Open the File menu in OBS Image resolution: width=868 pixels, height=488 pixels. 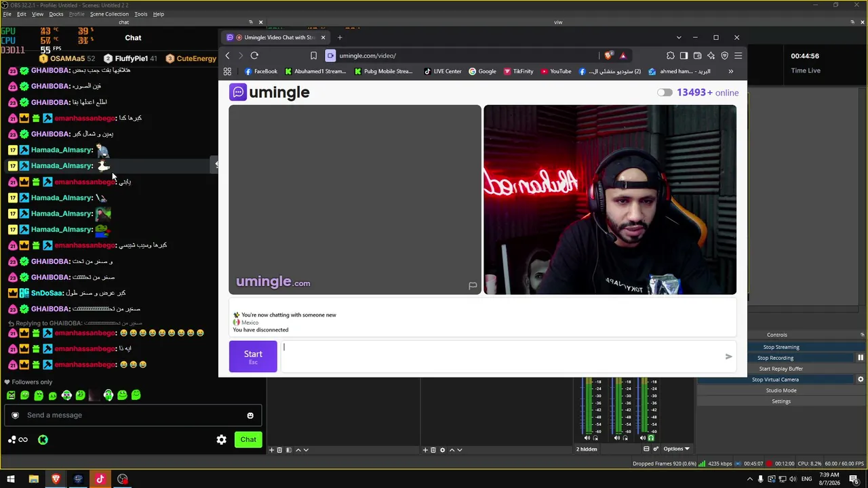tap(7, 14)
